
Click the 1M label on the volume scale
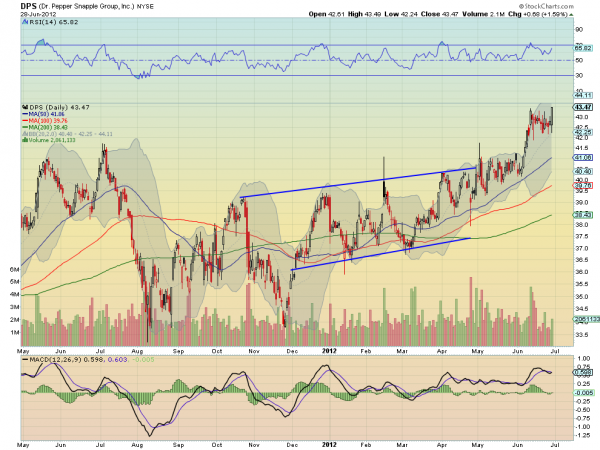pyautogui.click(x=15, y=333)
